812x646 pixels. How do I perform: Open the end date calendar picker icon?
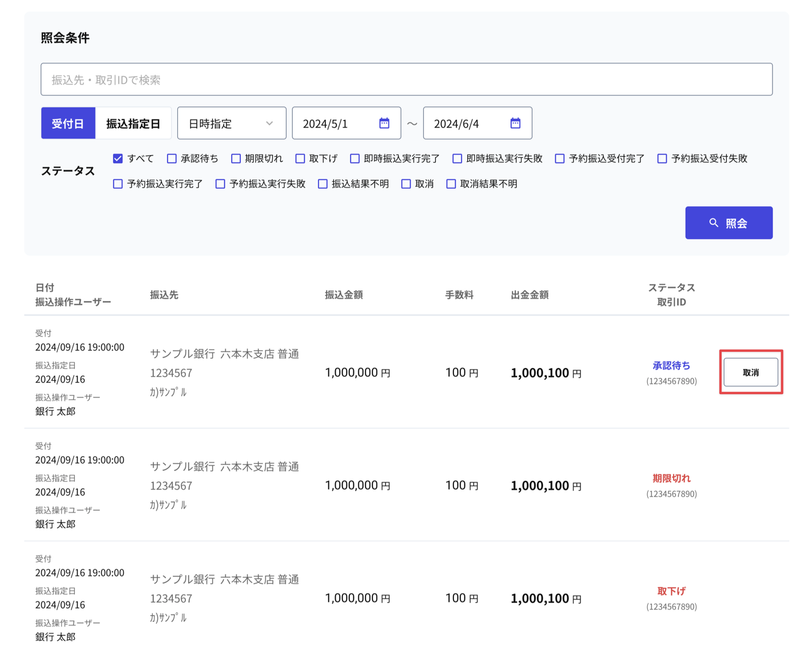[515, 123]
